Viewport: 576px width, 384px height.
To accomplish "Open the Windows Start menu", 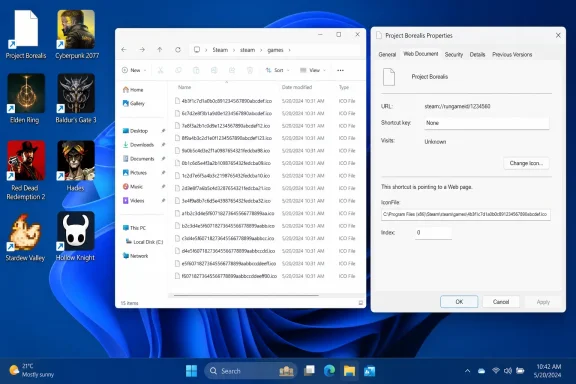I will 191,371.
